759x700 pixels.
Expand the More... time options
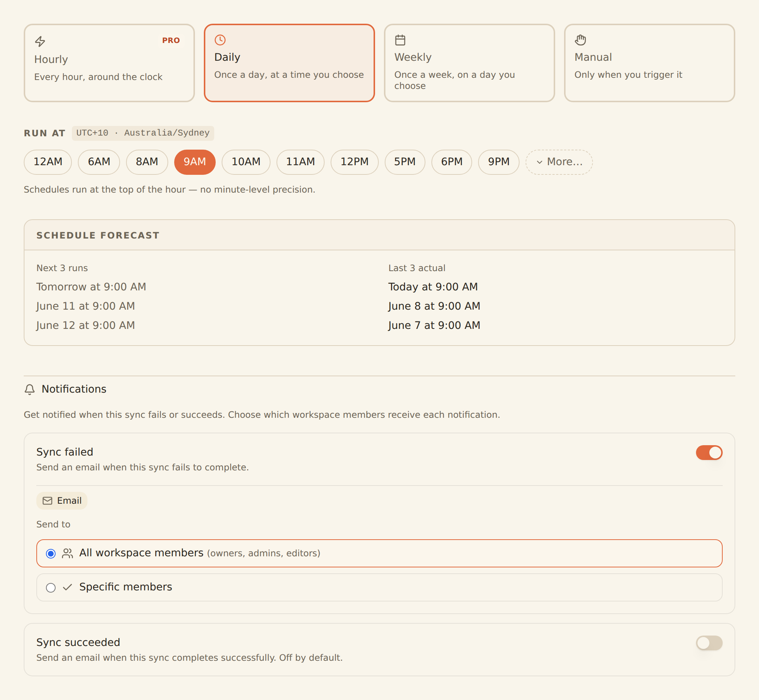pyautogui.click(x=559, y=162)
